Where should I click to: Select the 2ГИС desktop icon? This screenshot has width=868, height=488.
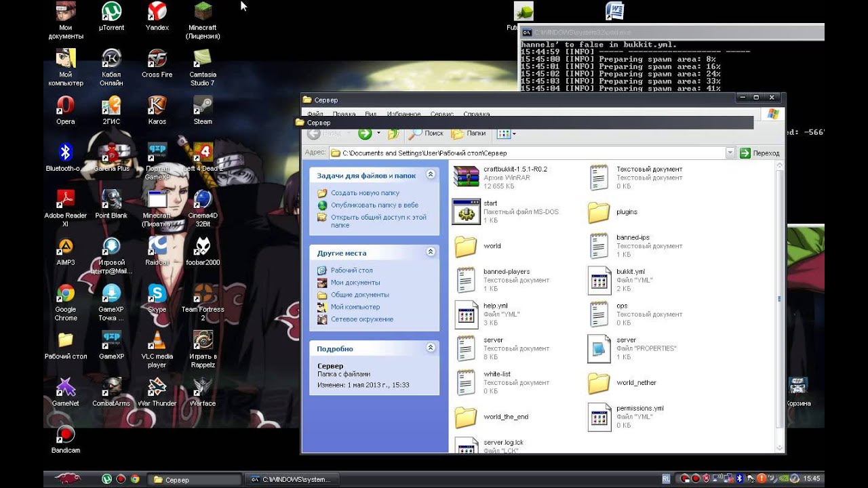(x=111, y=110)
